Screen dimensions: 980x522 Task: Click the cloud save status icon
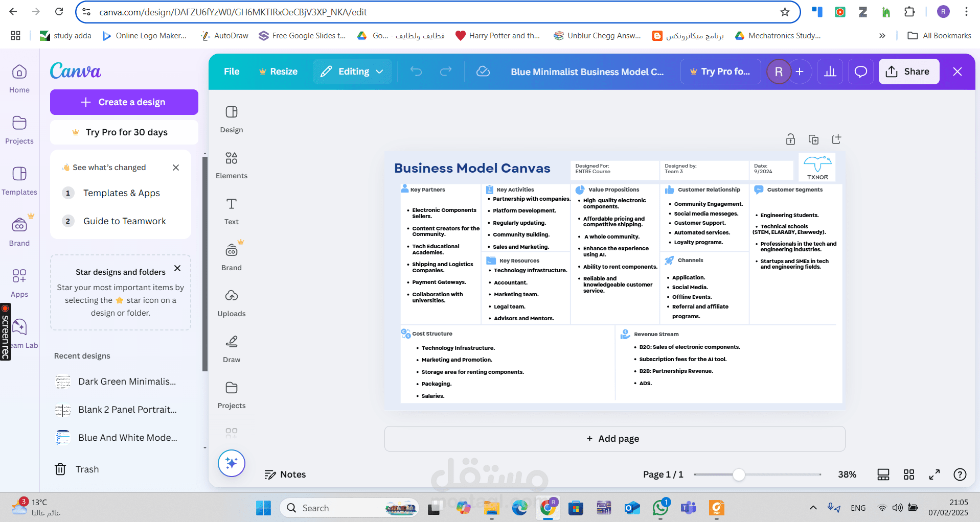pyautogui.click(x=483, y=72)
